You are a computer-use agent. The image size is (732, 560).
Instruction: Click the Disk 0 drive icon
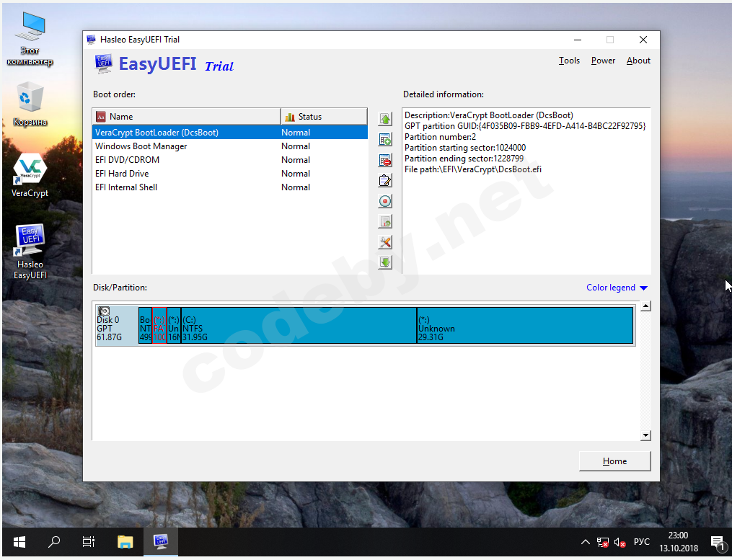[x=104, y=311]
